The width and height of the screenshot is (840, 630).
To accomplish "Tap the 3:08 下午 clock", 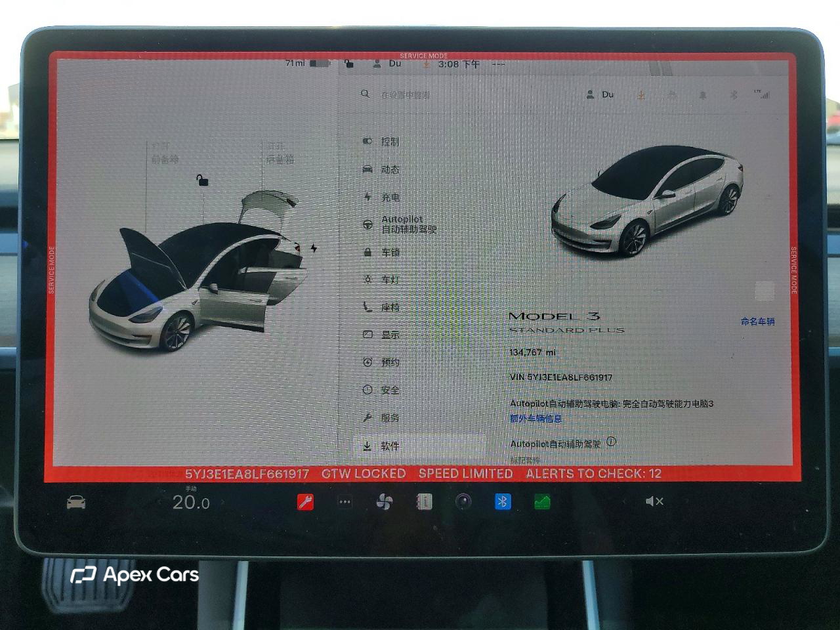I will click(x=459, y=64).
